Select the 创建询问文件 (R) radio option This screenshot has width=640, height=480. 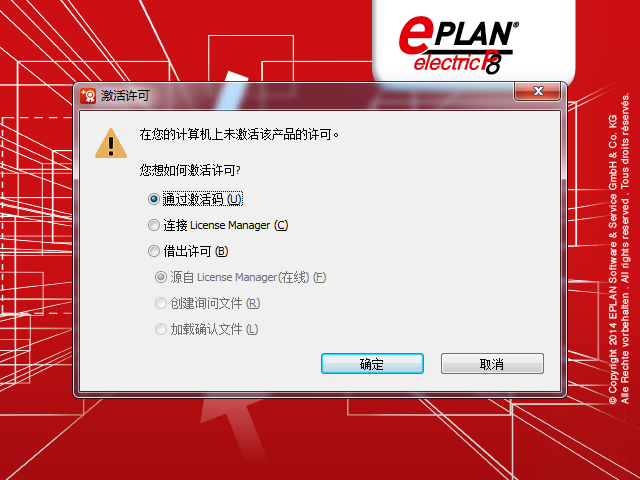coord(160,303)
